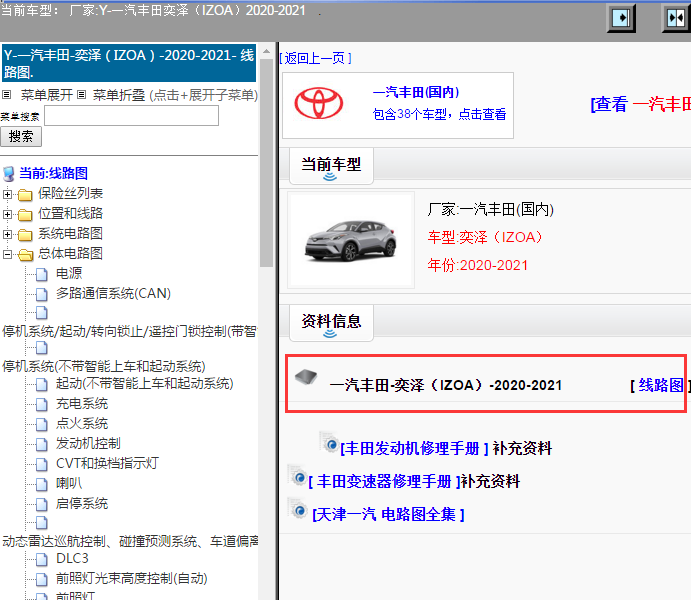This screenshot has width=691, height=600.
Task: Click the left panel vertical scrollbar
Action: 267,163
